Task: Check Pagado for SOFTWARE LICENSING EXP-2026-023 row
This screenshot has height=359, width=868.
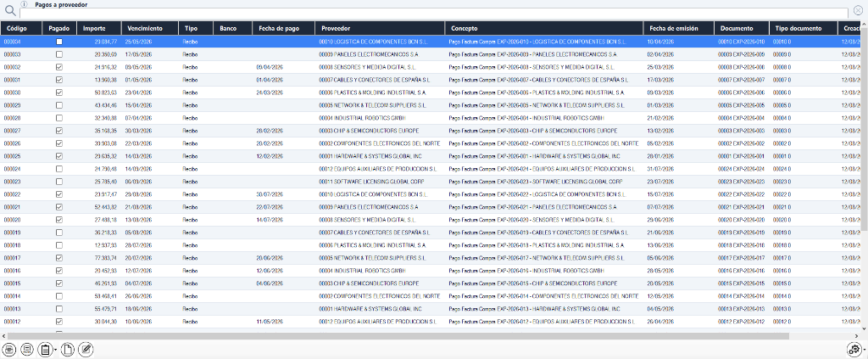Action: tap(59, 182)
